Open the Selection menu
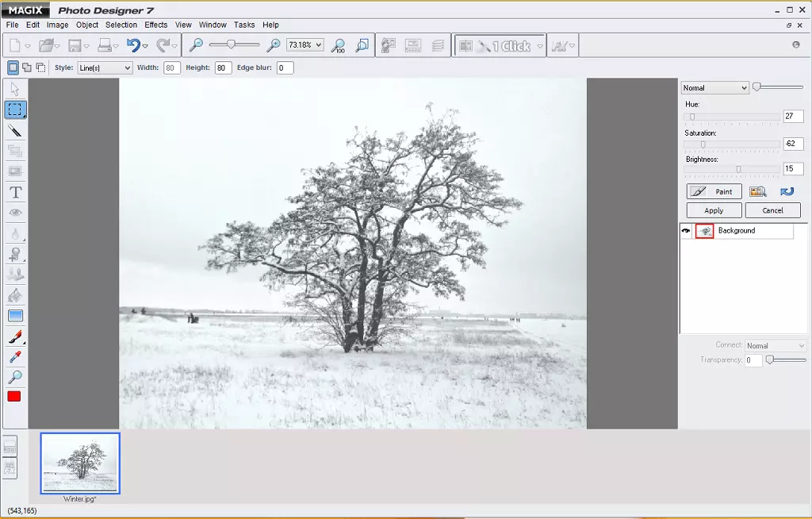812x519 pixels. [x=121, y=25]
